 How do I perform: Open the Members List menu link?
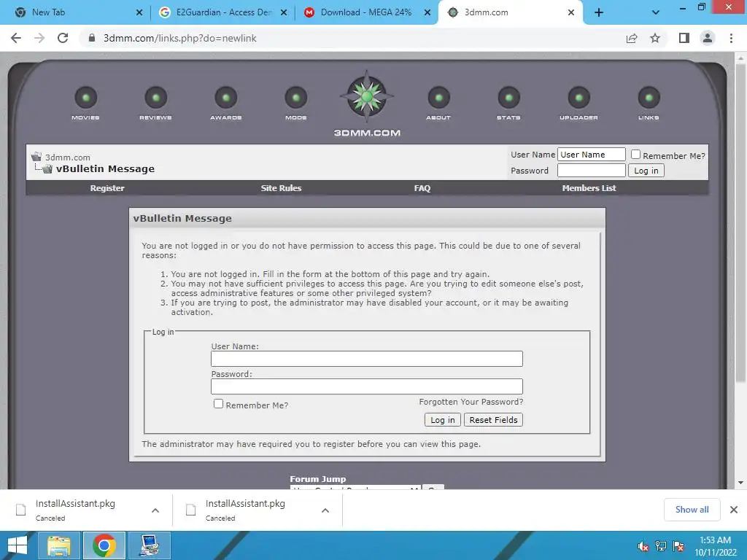click(x=589, y=188)
